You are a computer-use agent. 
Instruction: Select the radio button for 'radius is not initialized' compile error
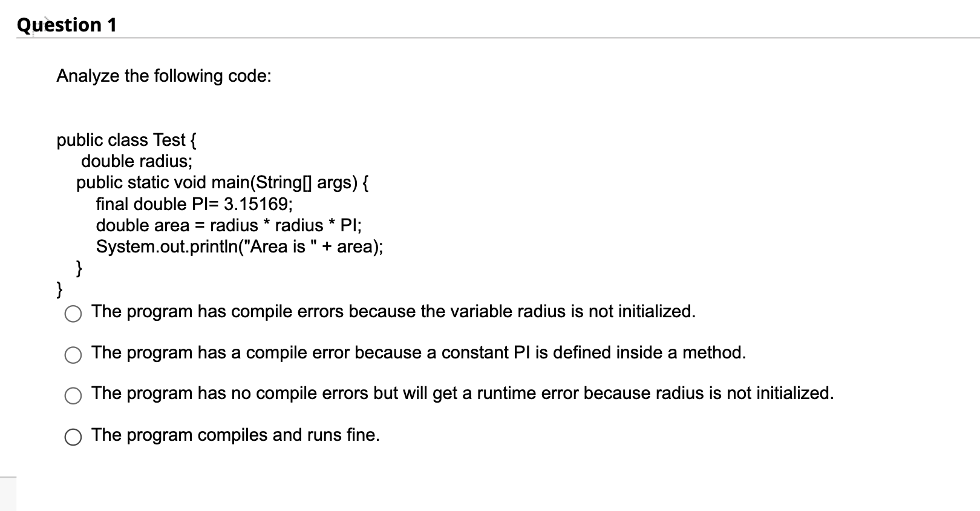(73, 314)
